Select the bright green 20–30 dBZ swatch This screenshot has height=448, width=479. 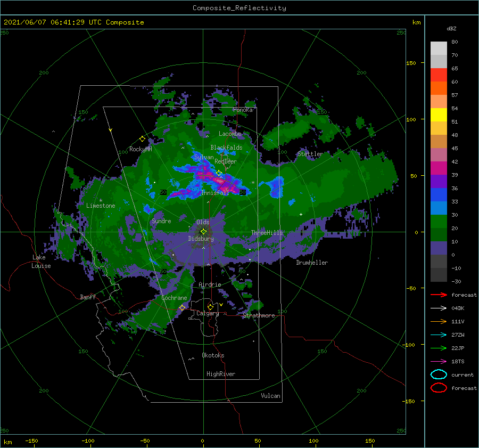pyautogui.click(x=439, y=222)
